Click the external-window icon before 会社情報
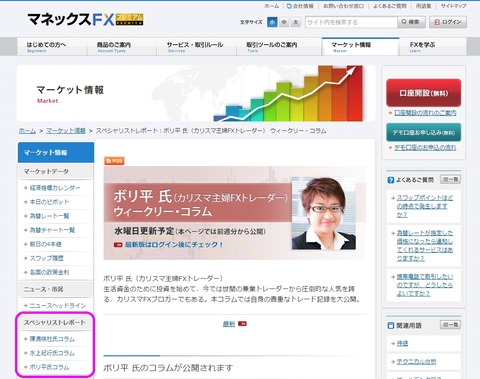Viewport: 480px width, 379px height. tap(289, 6)
